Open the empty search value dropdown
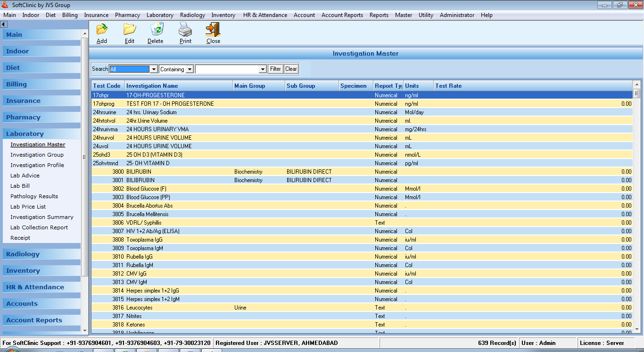The height and width of the screenshot is (352, 644). pyautogui.click(x=263, y=68)
